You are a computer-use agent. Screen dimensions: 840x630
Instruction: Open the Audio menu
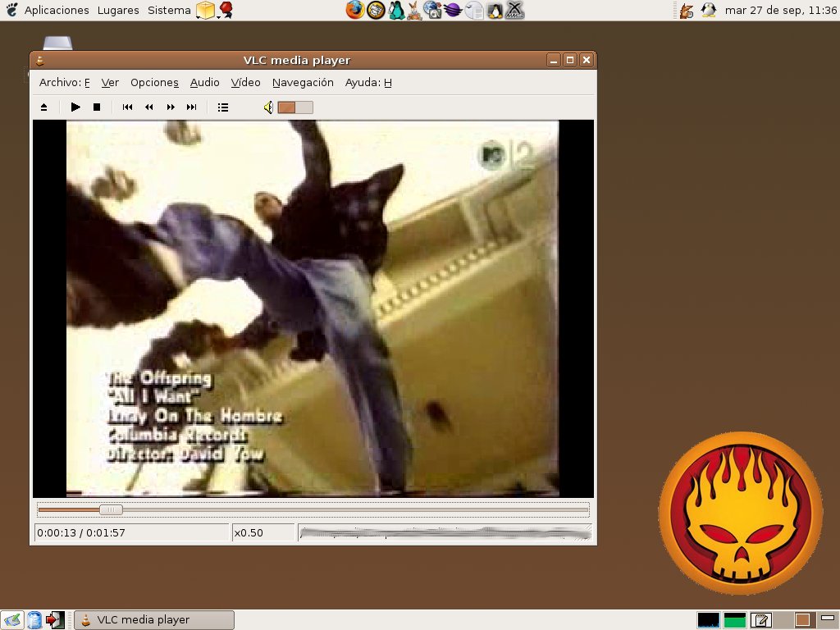pos(204,83)
